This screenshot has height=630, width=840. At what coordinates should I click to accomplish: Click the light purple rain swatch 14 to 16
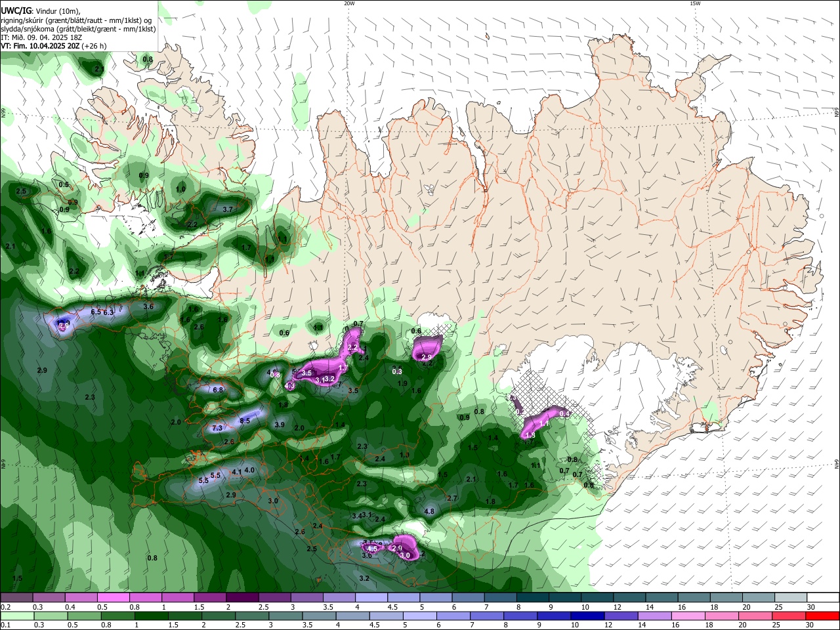click(x=655, y=616)
